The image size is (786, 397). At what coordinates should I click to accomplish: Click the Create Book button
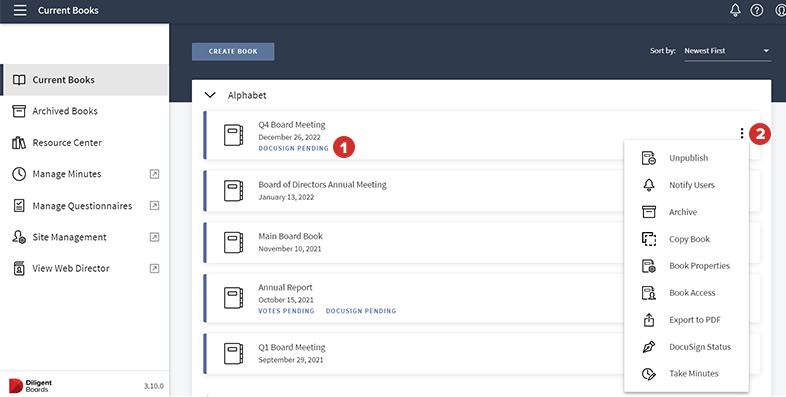coord(233,52)
